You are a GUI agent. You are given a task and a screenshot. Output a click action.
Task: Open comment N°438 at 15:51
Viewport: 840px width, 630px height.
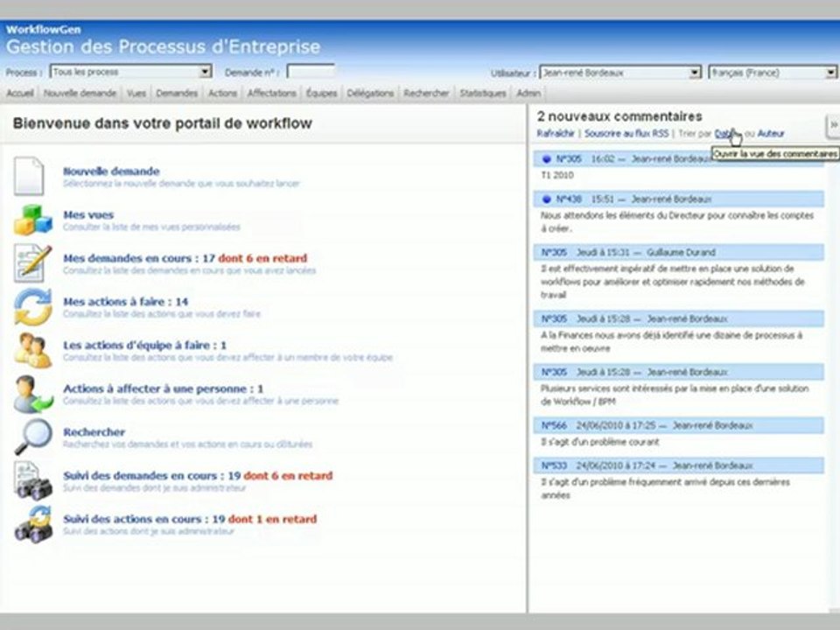click(x=569, y=199)
